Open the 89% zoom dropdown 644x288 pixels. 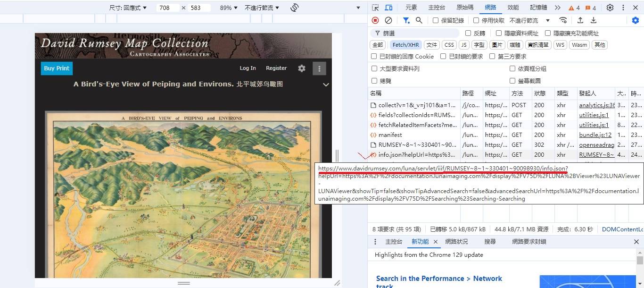click(228, 8)
